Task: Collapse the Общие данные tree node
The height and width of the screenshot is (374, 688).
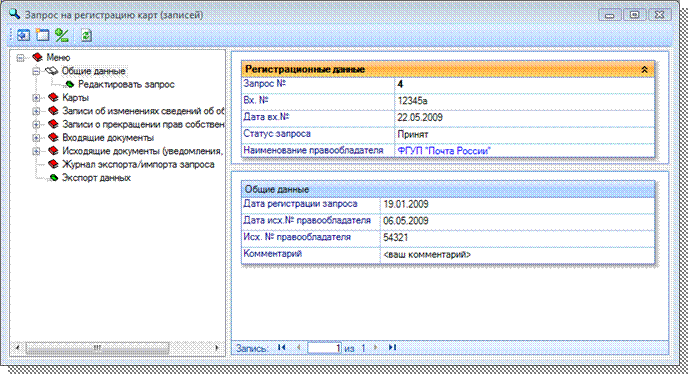Action: pyautogui.click(x=36, y=71)
